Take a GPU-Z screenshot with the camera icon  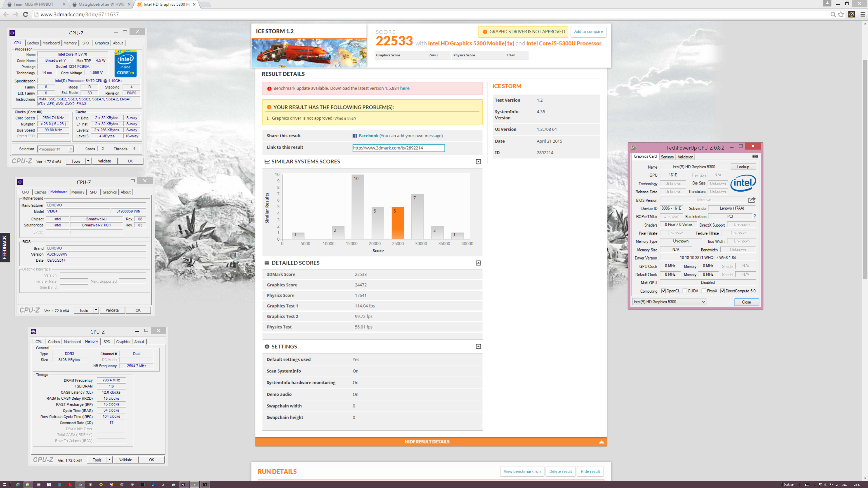point(755,156)
